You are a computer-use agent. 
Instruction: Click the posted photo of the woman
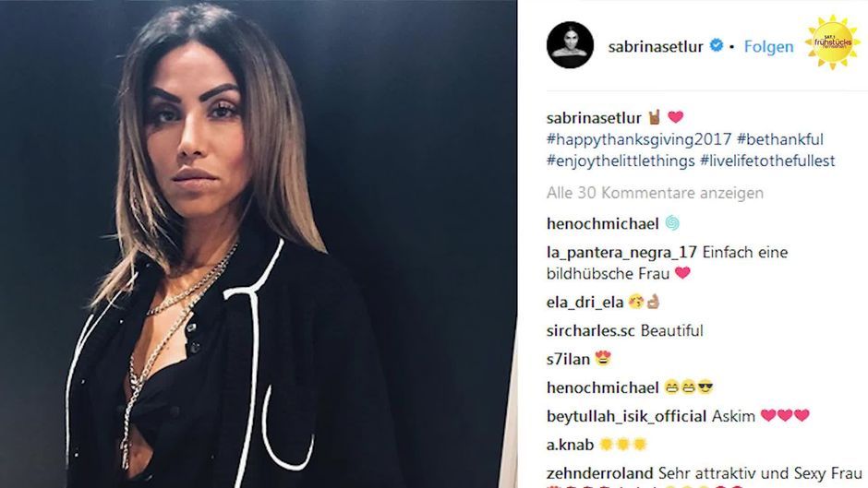(x=259, y=244)
